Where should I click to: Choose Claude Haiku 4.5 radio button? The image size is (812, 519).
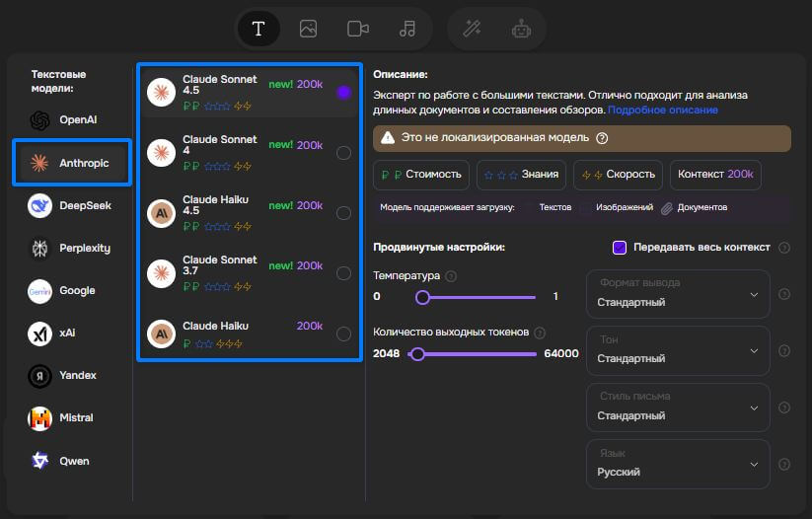point(343,213)
